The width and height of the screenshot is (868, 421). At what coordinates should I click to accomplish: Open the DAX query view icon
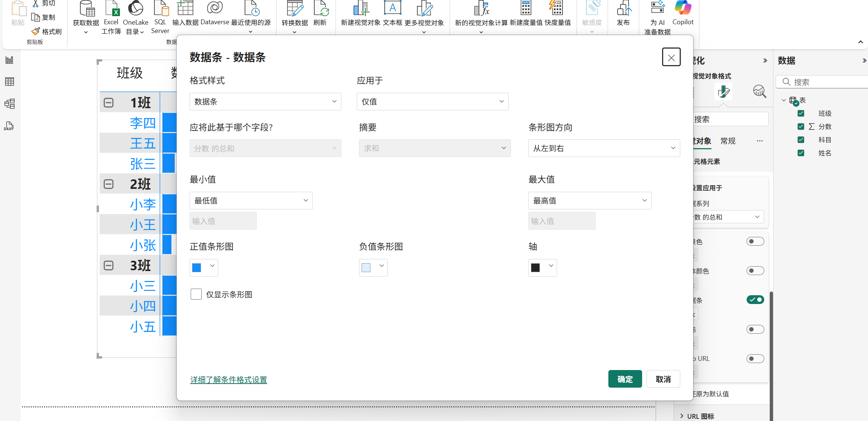pyautogui.click(x=9, y=126)
